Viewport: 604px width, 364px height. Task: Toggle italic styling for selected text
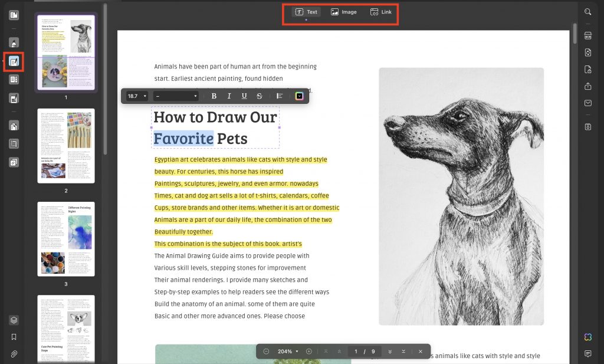coord(229,96)
